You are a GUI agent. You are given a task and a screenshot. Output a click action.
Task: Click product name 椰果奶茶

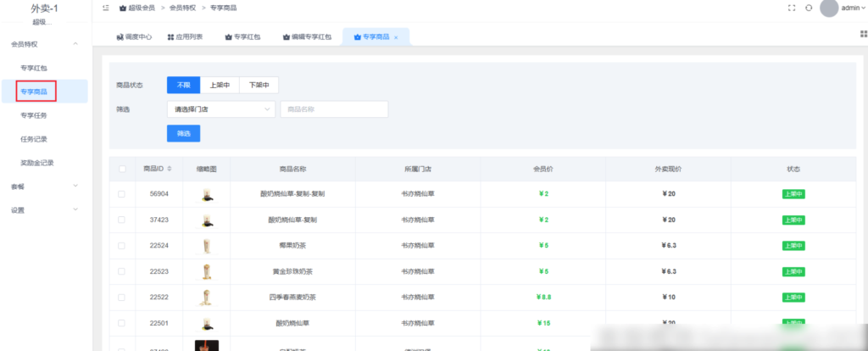point(292,245)
